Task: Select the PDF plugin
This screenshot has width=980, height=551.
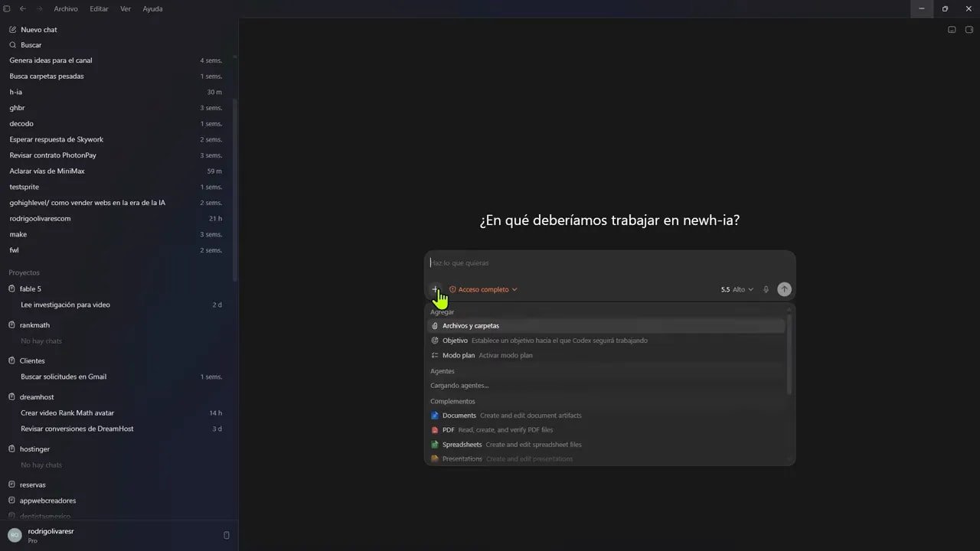Action: coord(606,430)
